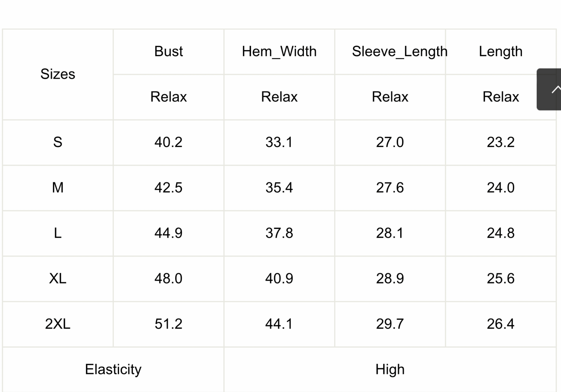Select the Sizes header cell

(x=58, y=74)
